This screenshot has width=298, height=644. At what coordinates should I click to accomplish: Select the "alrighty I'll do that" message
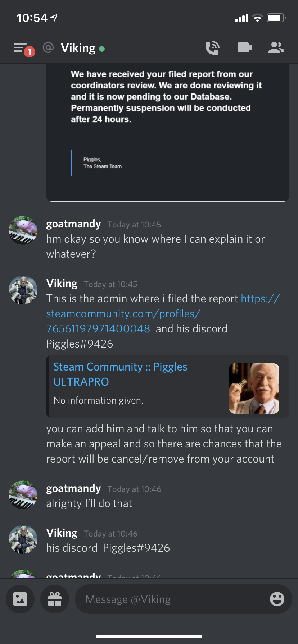pyautogui.click(x=89, y=503)
